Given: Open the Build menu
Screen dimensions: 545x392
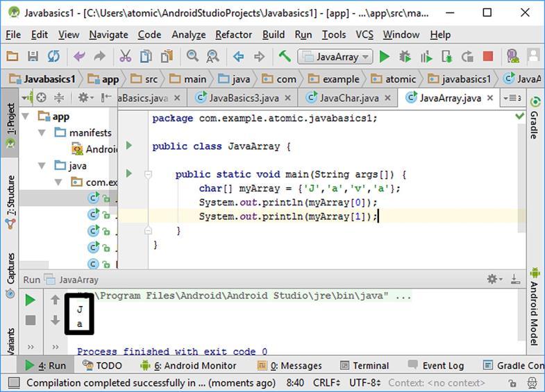Looking at the screenshot, I should [x=274, y=35].
